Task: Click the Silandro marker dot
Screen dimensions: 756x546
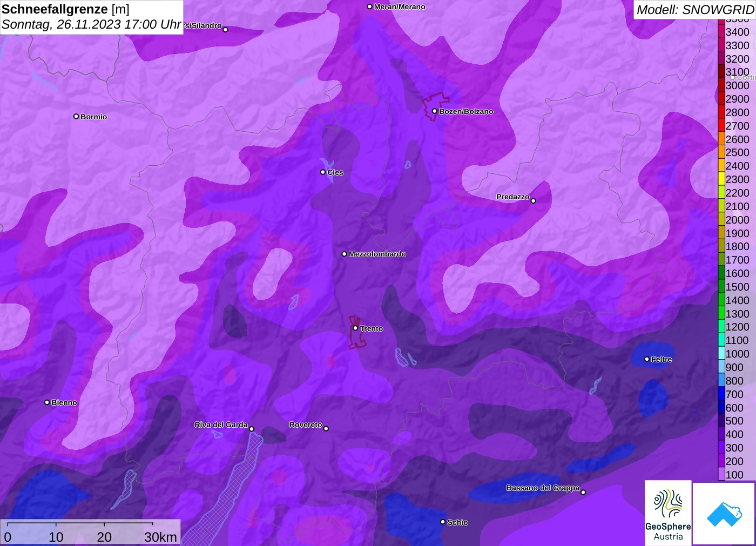Action: coord(226,30)
